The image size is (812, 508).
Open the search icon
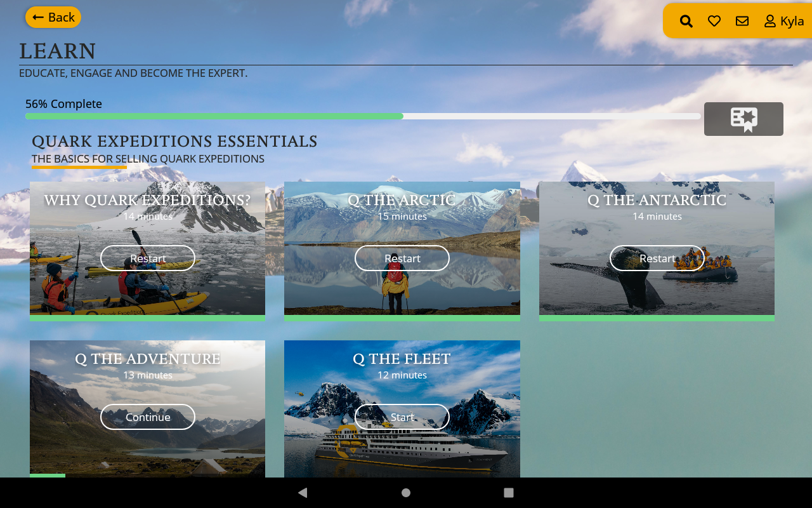point(686,21)
